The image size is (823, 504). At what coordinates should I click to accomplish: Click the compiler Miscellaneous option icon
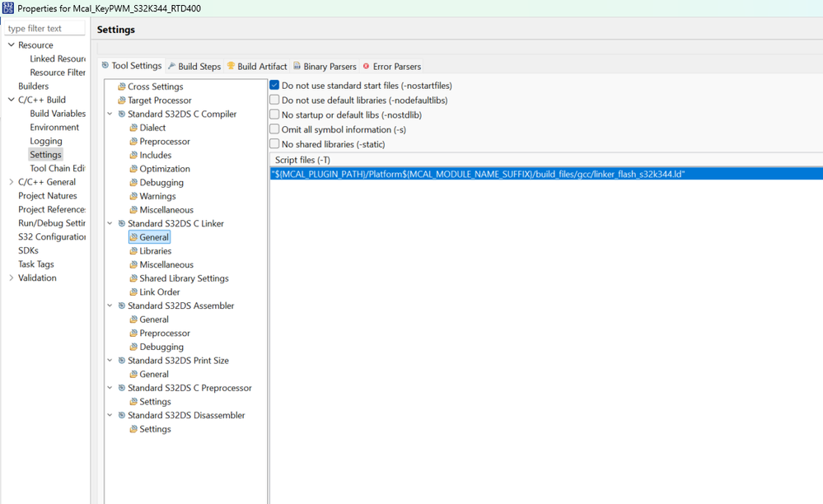(x=133, y=209)
